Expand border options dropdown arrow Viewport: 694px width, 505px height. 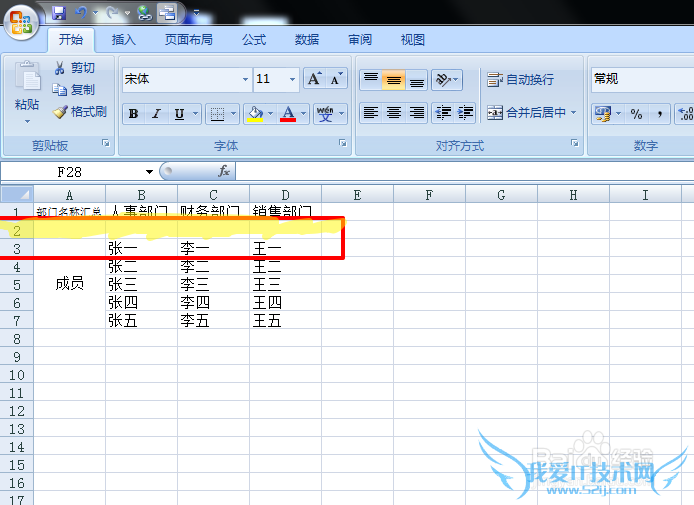click(x=233, y=114)
